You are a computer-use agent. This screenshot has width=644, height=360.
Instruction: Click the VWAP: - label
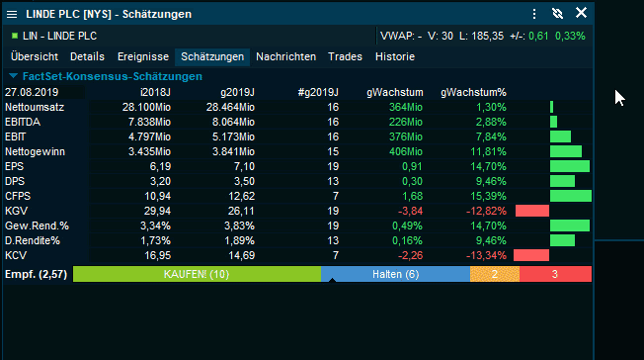(x=401, y=37)
